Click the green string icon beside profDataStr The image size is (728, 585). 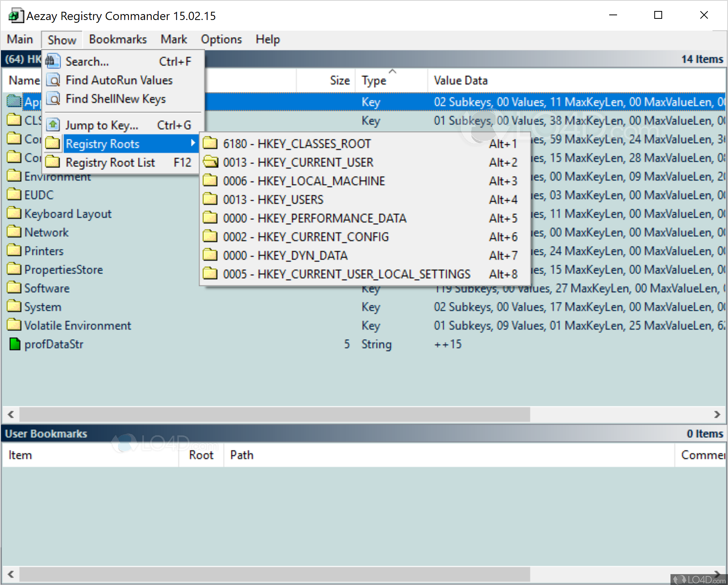pyautogui.click(x=14, y=344)
